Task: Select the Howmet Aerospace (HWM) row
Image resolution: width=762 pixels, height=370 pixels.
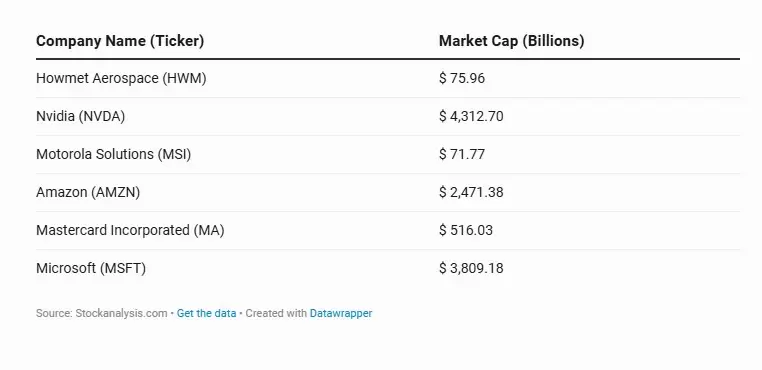Action: 388,78
